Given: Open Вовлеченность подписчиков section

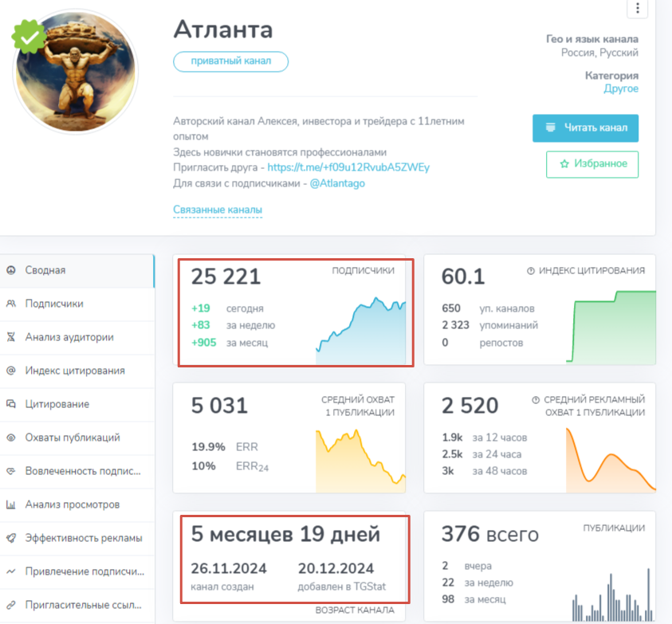Looking at the screenshot, I should tap(77, 471).
